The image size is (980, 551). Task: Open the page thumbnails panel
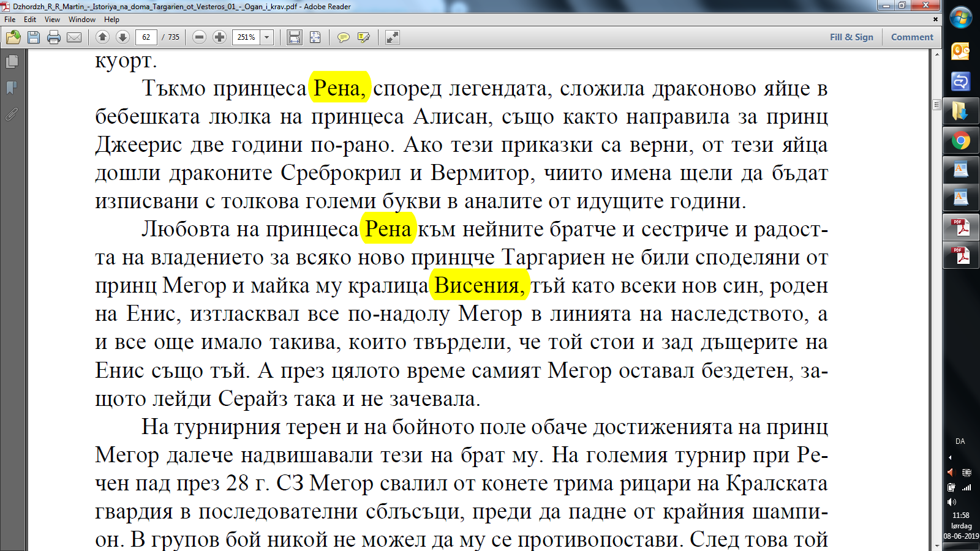pos(12,62)
